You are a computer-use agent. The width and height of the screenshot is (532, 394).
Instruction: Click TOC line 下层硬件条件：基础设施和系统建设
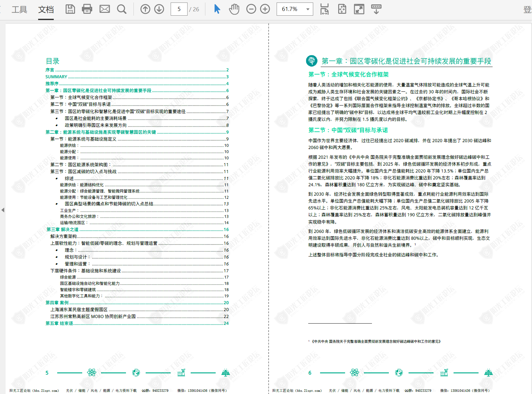click(x=139, y=271)
